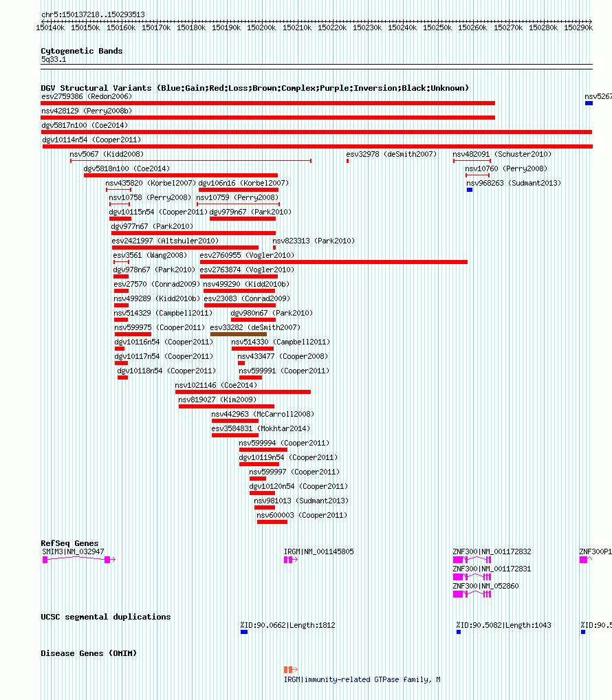This screenshot has width=612, height=700.
Task: Click the esv2759386 (Redon2006) variant label
Action: tap(87, 96)
